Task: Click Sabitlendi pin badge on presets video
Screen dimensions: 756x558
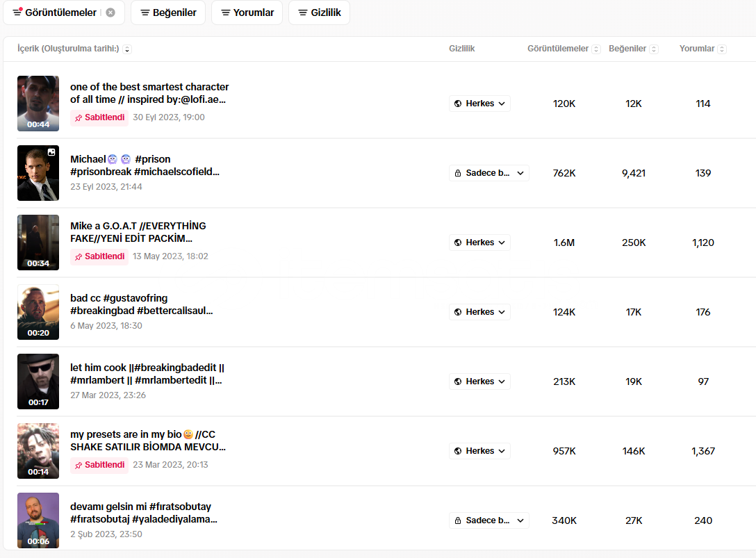Action: pos(99,465)
